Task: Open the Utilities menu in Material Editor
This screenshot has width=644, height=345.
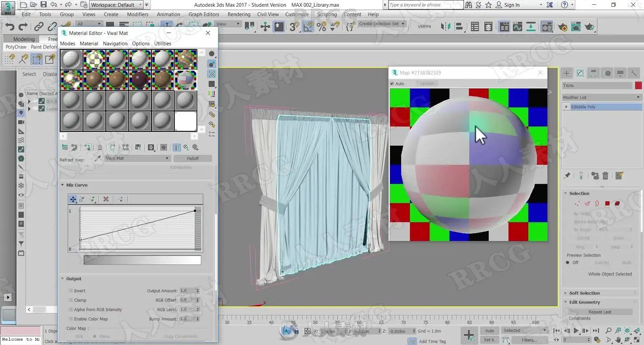Action: pyautogui.click(x=162, y=44)
